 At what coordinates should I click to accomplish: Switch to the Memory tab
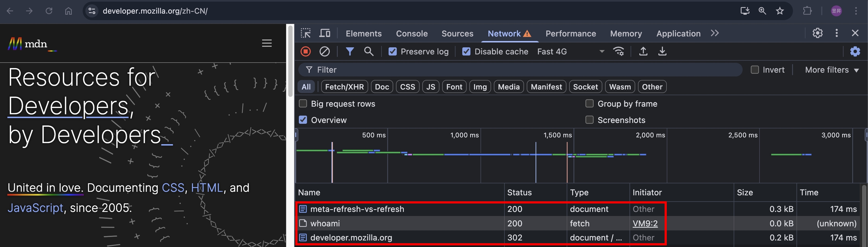tap(626, 33)
